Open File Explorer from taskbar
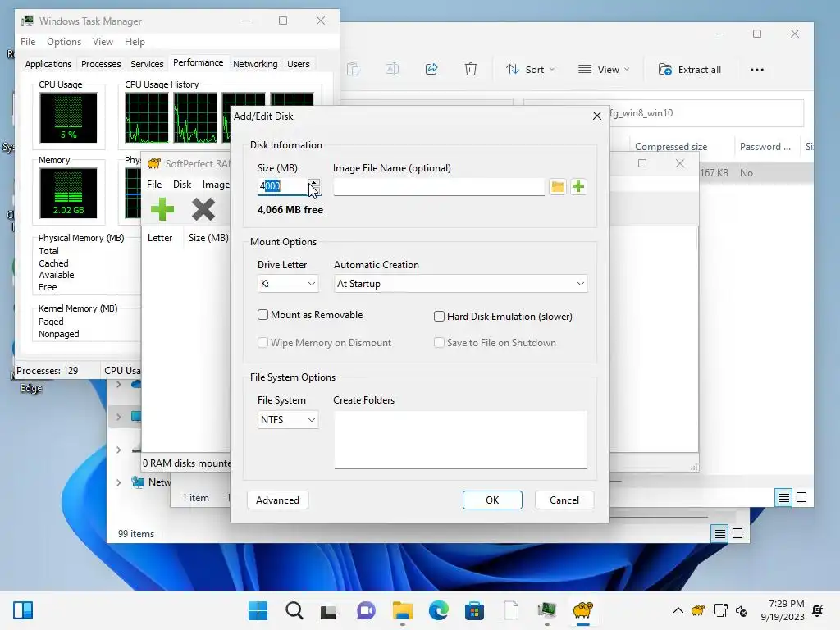This screenshot has height=630, width=840. point(402,610)
